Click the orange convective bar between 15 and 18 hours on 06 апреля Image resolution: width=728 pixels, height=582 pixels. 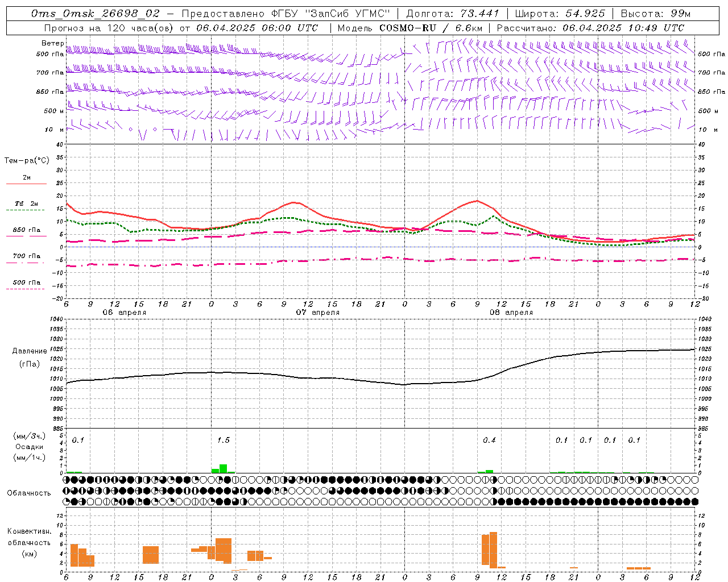[x=151, y=555]
